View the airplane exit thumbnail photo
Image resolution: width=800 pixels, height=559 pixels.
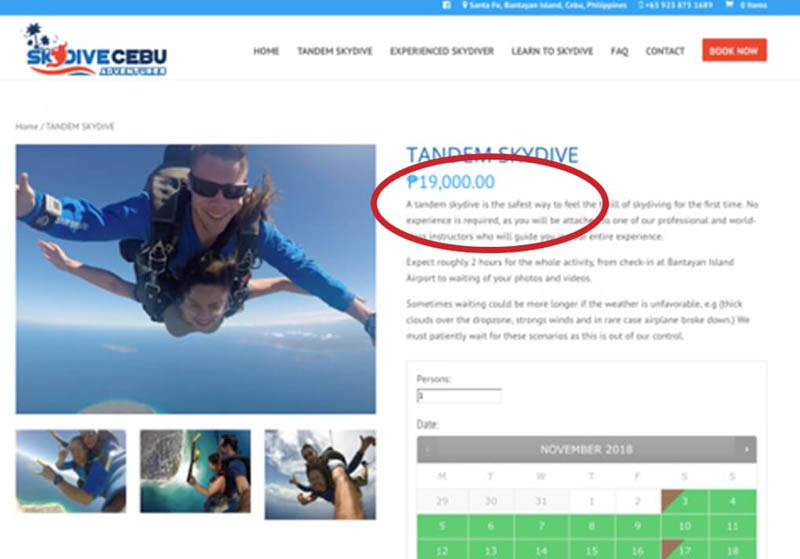(195, 471)
